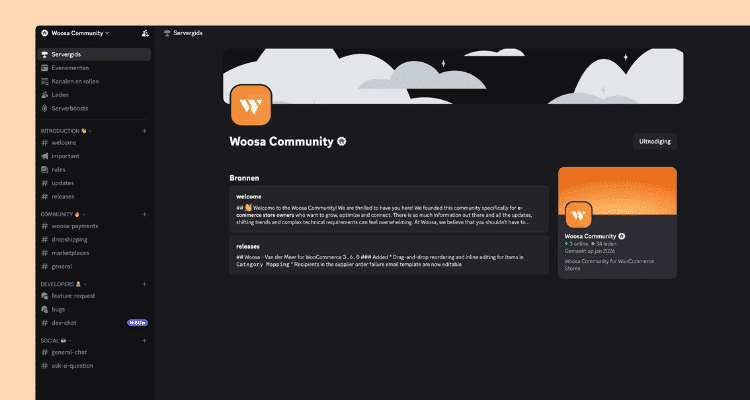Open the Leden list
The image size is (750, 400).
[x=94, y=95]
